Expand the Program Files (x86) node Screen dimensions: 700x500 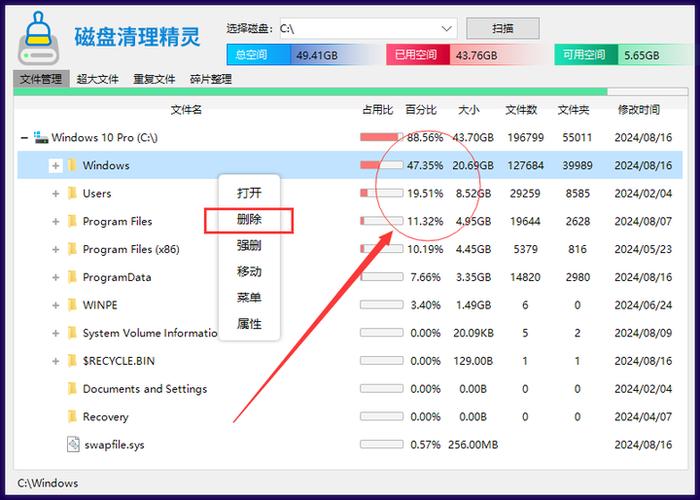coord(55,249)
